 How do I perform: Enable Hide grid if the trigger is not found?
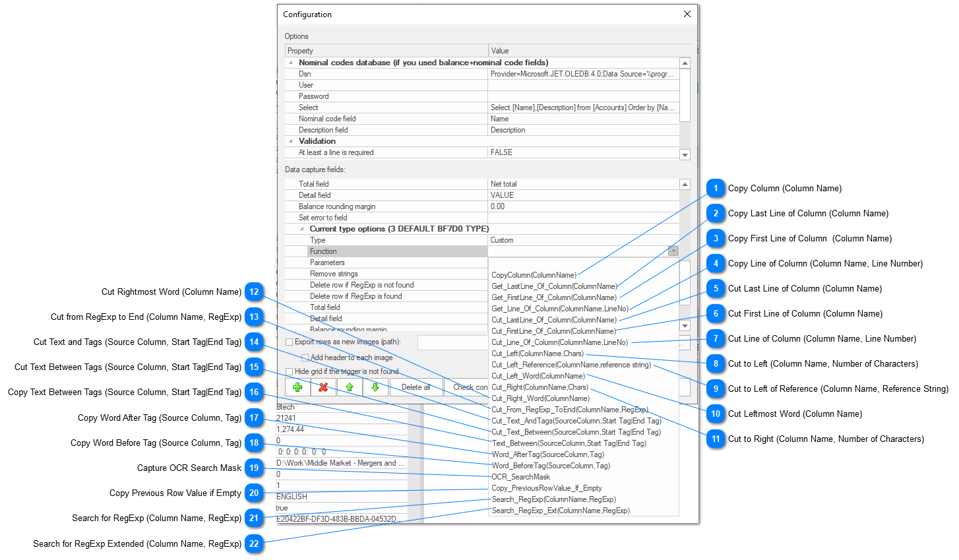(288, 371)
